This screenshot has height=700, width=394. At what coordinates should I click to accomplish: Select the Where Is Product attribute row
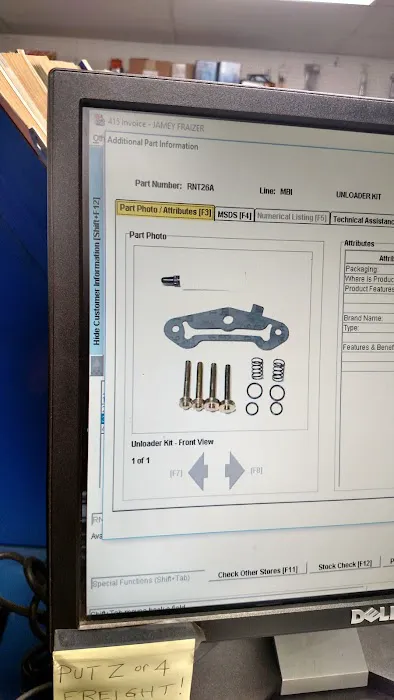point(369,279)
